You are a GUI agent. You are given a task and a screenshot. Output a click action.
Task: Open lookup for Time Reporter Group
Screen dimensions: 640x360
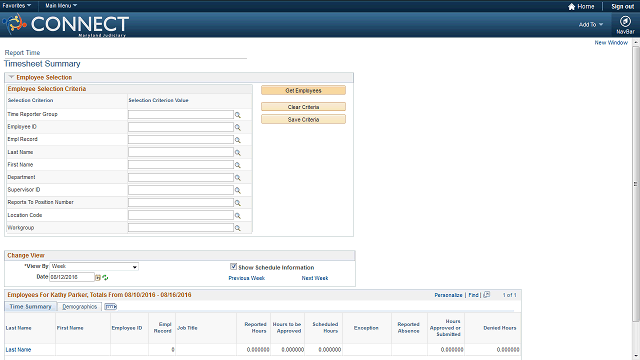tap(238, 115)
